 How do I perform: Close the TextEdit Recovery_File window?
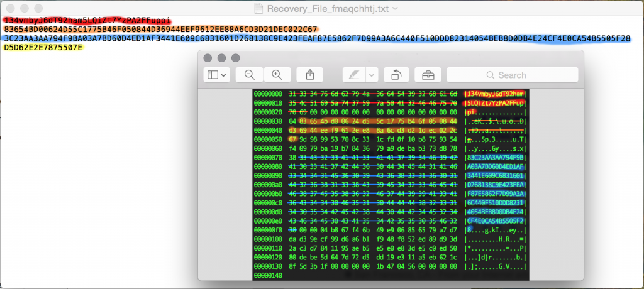pos(11,8)
